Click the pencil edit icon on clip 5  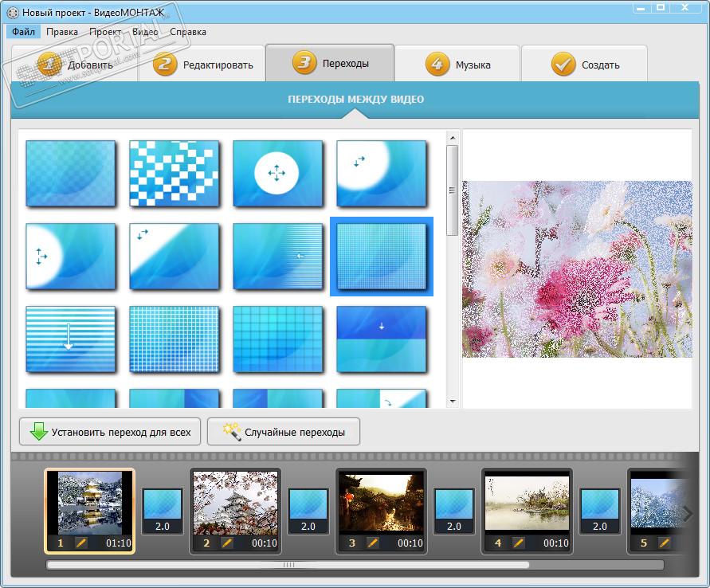click(665, 543)
